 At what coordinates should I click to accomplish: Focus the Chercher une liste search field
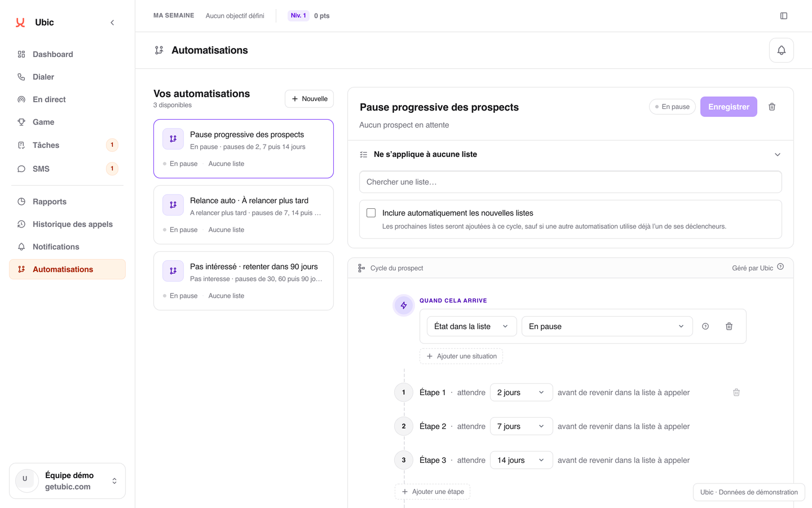[571, 182]
